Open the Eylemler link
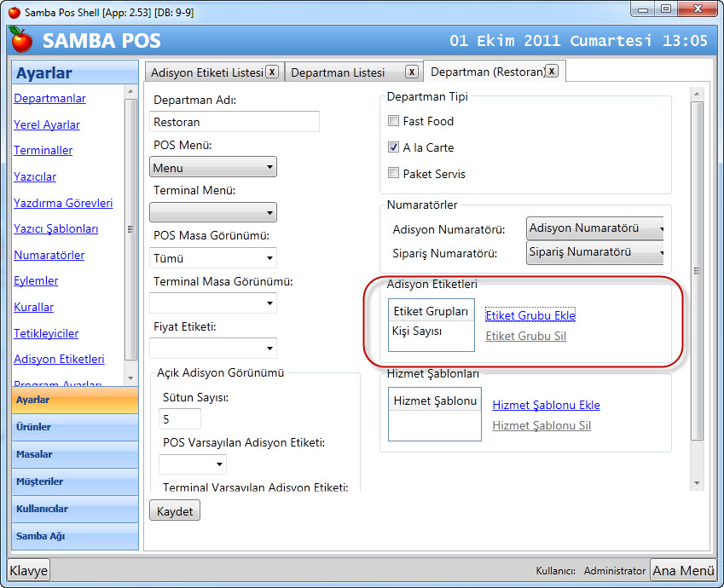724x588 pixels. pos(36,280)
